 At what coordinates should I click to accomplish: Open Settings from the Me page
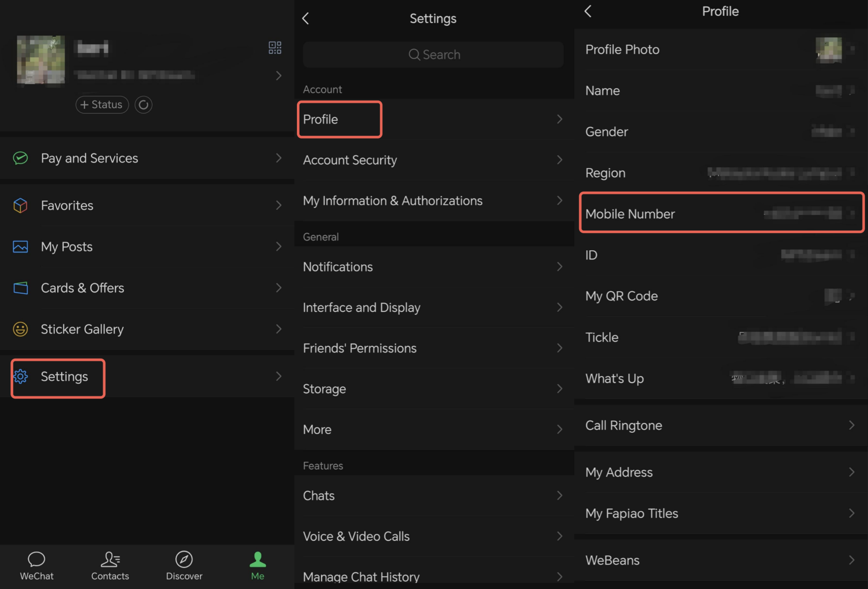pos(147,376)
